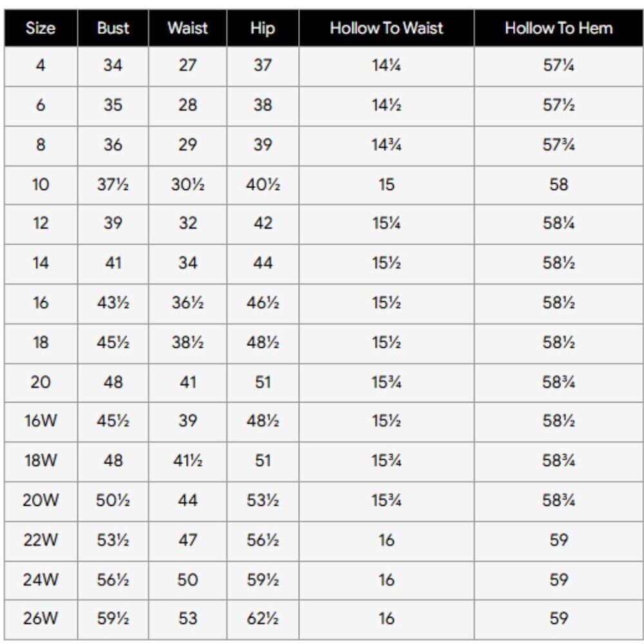Click hollow to waist value 14¾
Viewport: 644px width, 644px height.
[x=386, y=144]
